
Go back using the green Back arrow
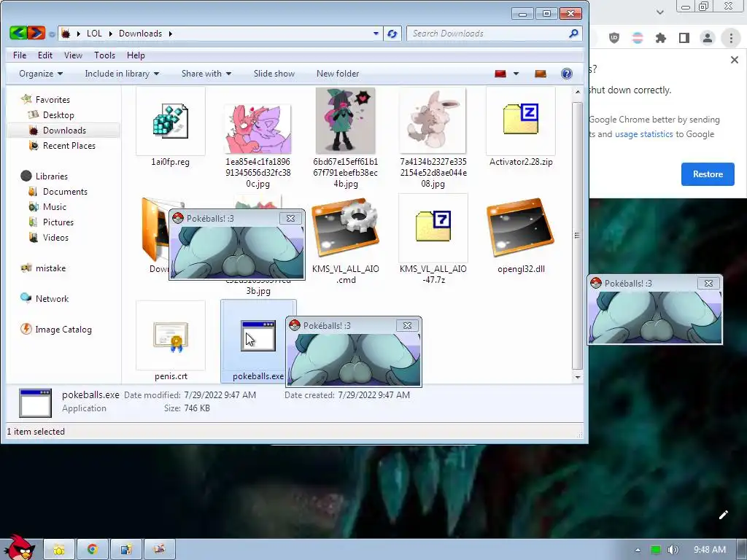pyautogui.click(x=18, y=33)
